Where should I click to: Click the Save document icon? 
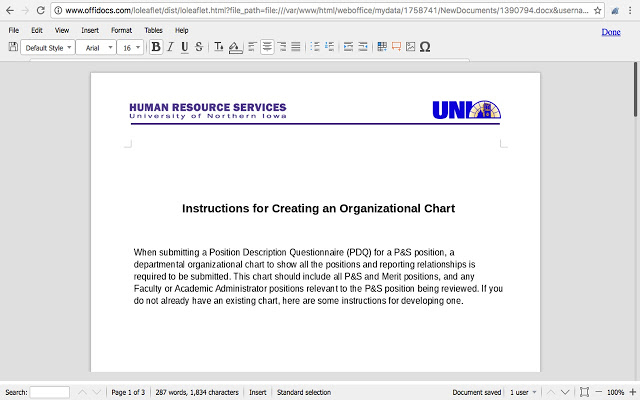(x=13, y=47)
